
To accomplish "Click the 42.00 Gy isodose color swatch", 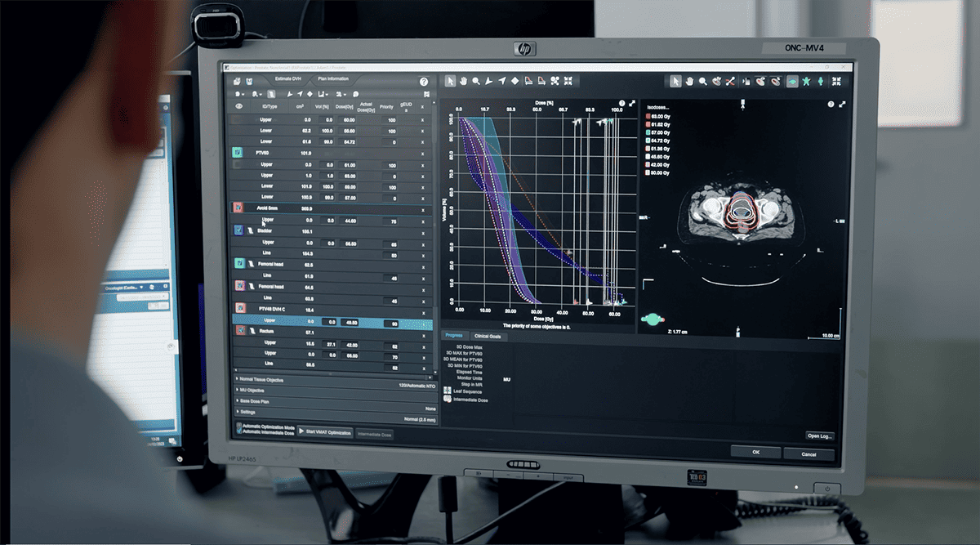I will tap(648, 163).
